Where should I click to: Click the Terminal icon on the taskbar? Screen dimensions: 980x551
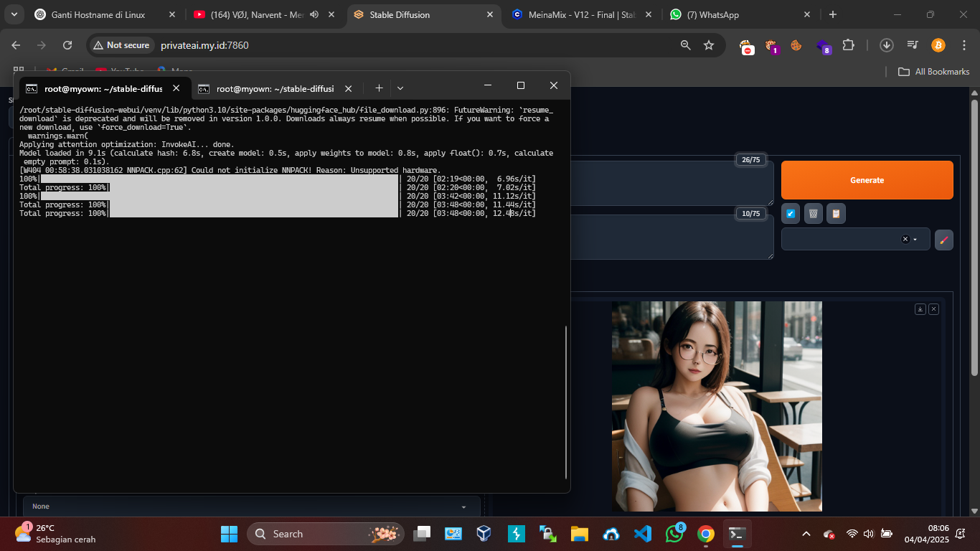click(x=737, y=534)
